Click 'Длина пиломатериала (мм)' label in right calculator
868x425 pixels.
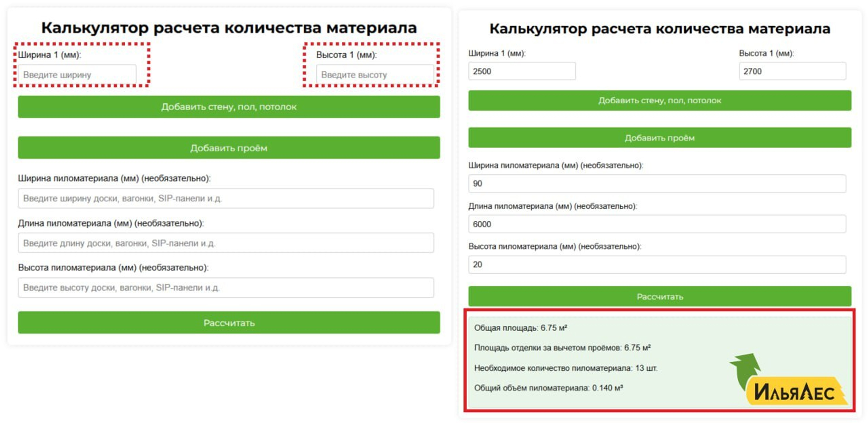(x=552, y=206)
